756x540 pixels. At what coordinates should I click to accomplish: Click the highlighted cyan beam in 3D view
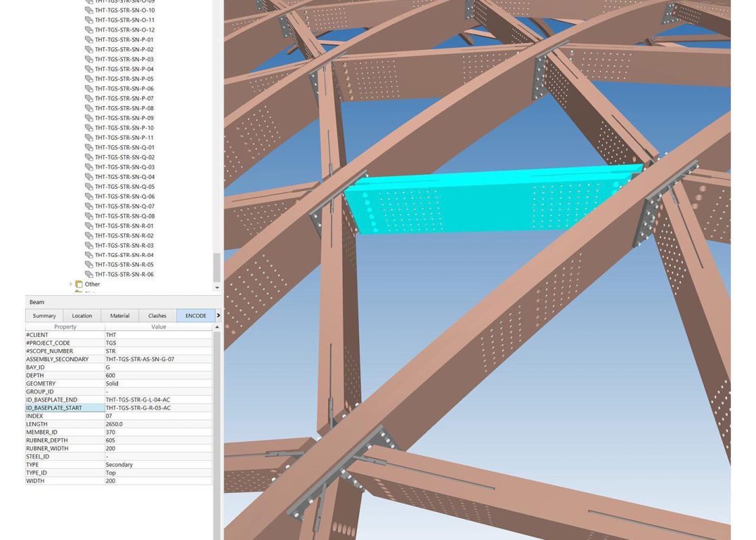point(486,201)
